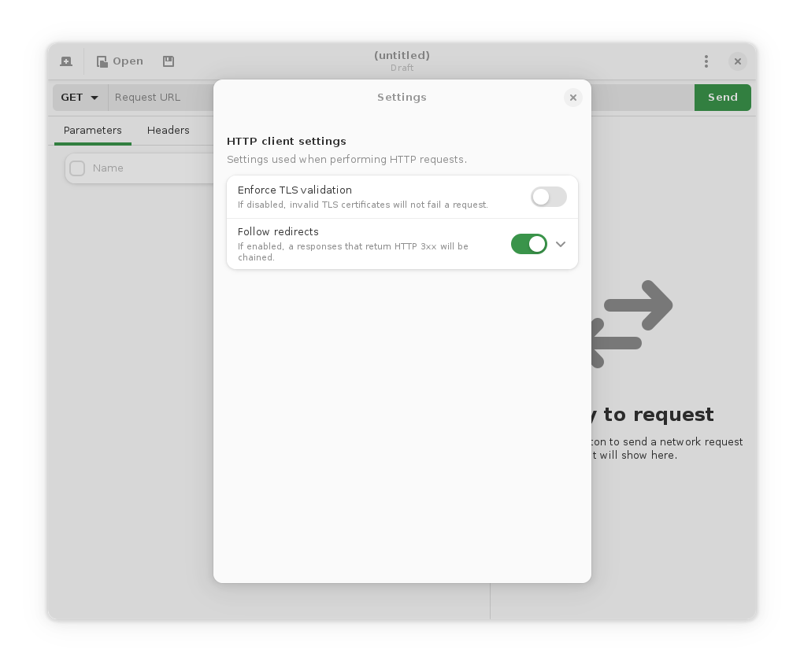Close the main application window
804x672 pixels.
point(737,61)
